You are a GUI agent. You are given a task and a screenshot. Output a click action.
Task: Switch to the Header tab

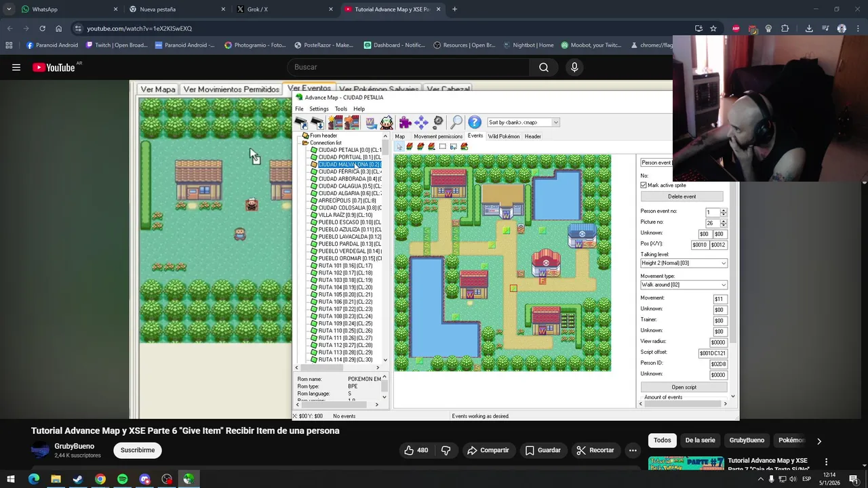(533, 136)
